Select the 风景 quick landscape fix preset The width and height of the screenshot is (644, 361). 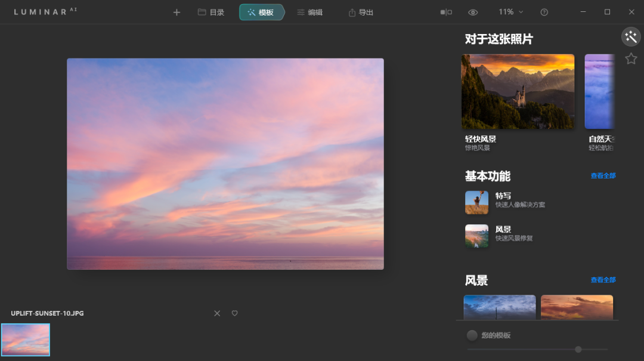503,233
